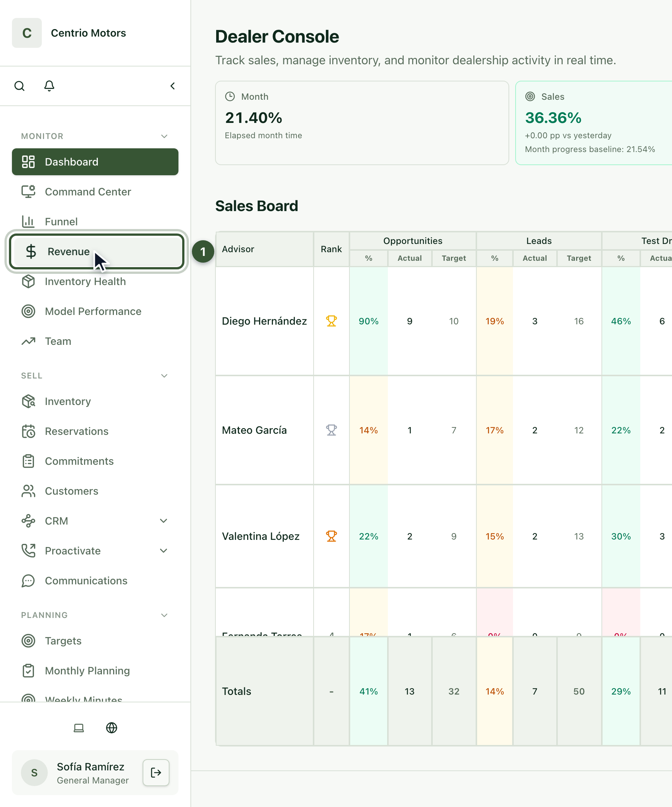Open the Dashboard page

point(95,162)
